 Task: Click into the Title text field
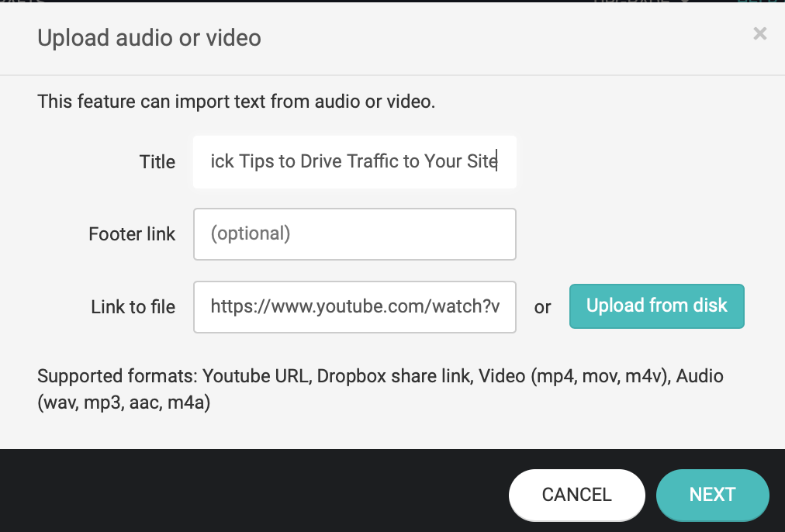tap(354, 161)
